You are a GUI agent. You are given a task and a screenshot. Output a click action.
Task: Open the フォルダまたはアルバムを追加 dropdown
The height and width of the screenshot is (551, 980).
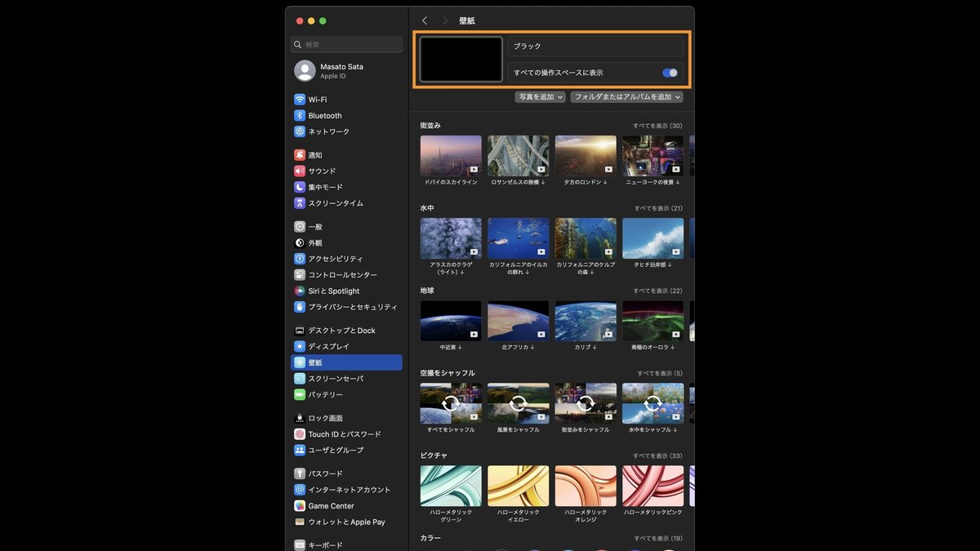point(629,96)
